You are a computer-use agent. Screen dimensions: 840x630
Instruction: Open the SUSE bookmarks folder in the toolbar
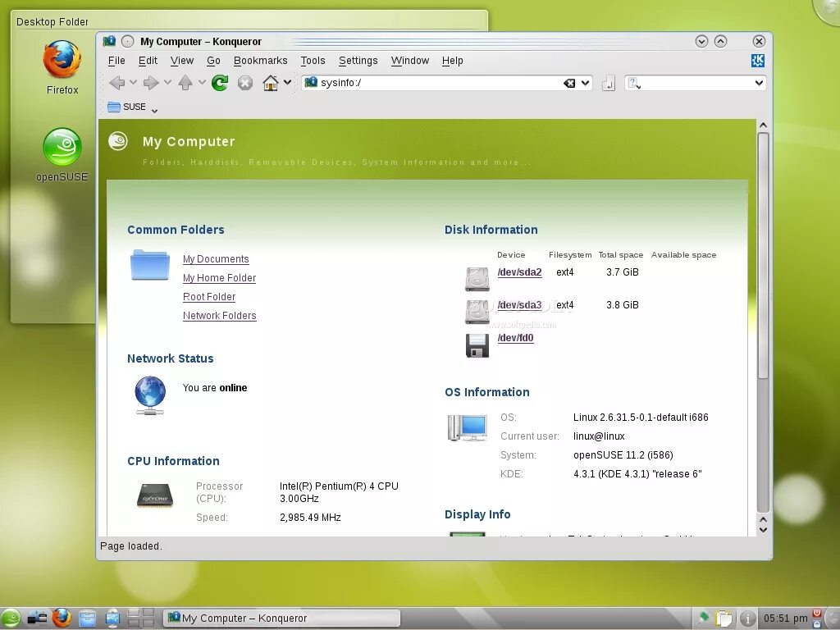[x=126, y=107]
